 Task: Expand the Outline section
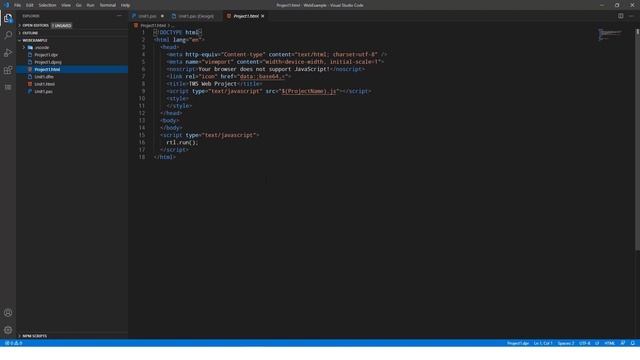tap(19, 33)
